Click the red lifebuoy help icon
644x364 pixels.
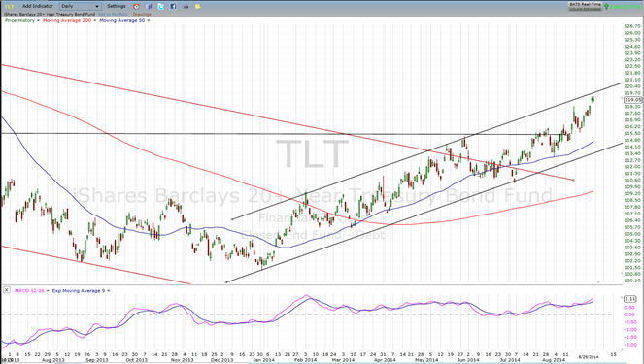pyautogui.click(x=137, y=6)
